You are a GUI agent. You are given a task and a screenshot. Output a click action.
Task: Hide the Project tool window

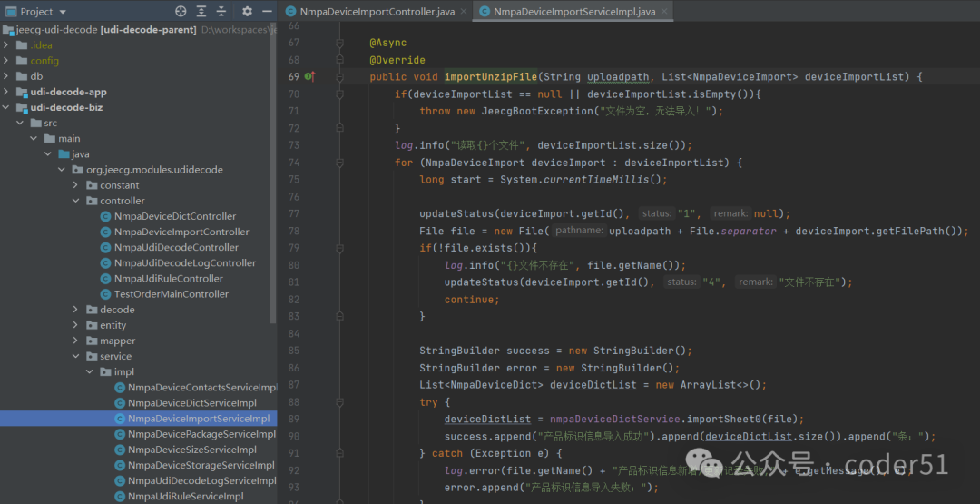point(267,11)
